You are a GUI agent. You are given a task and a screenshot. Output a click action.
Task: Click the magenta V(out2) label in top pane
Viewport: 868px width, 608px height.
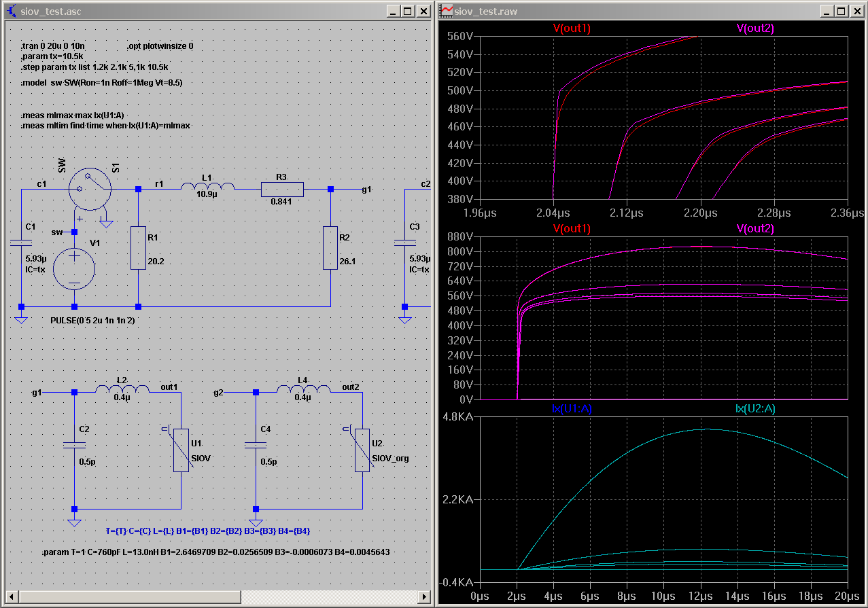[755, 29]
